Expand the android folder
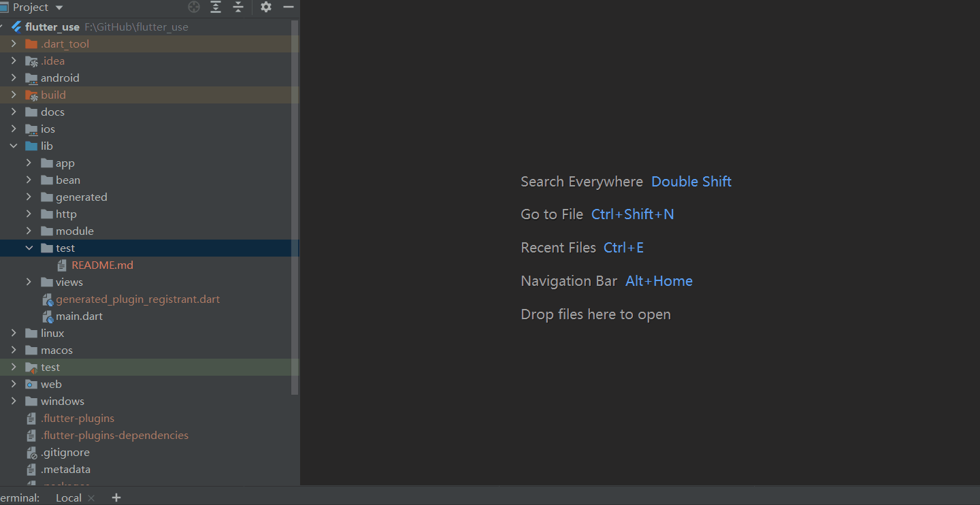Image resolution: width=980 pixels, height=505 pixels. [x=14, y=78]
